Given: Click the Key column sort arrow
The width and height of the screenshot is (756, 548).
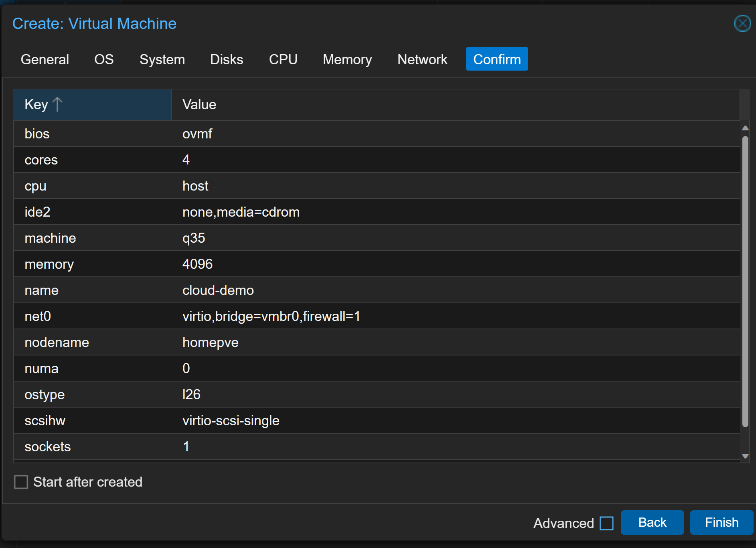Looking at the screenshot, I should click(x=57, y=104).
